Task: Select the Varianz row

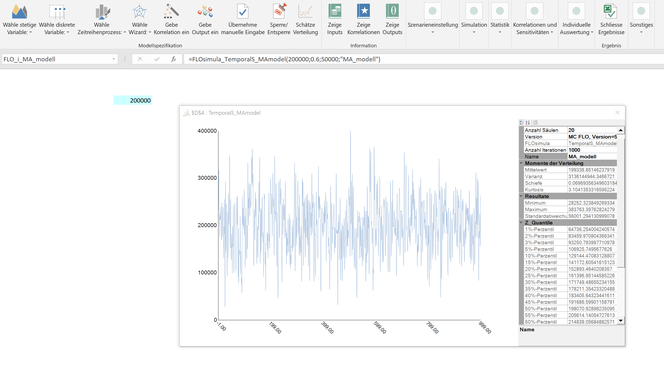Action: point(570,177)
